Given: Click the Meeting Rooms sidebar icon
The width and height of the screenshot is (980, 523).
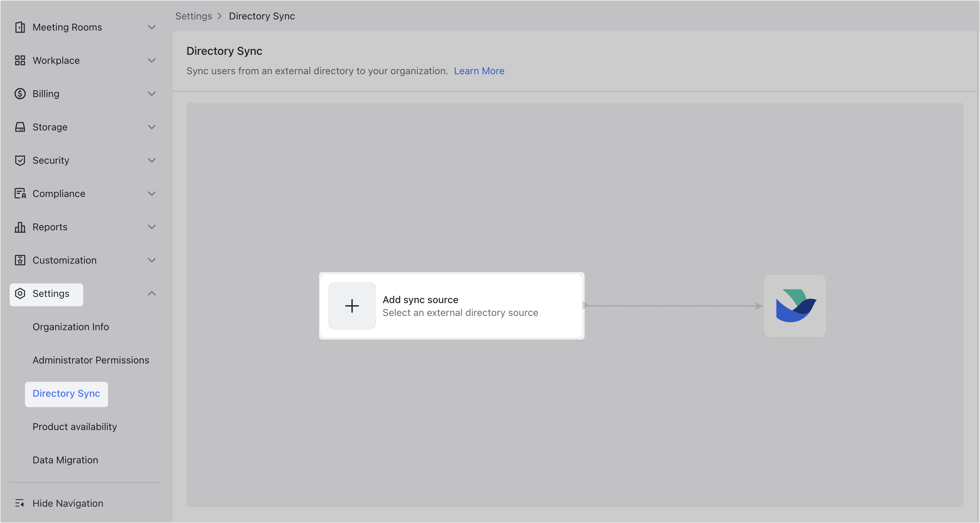Looking at the screenshot, I should 20,27.
